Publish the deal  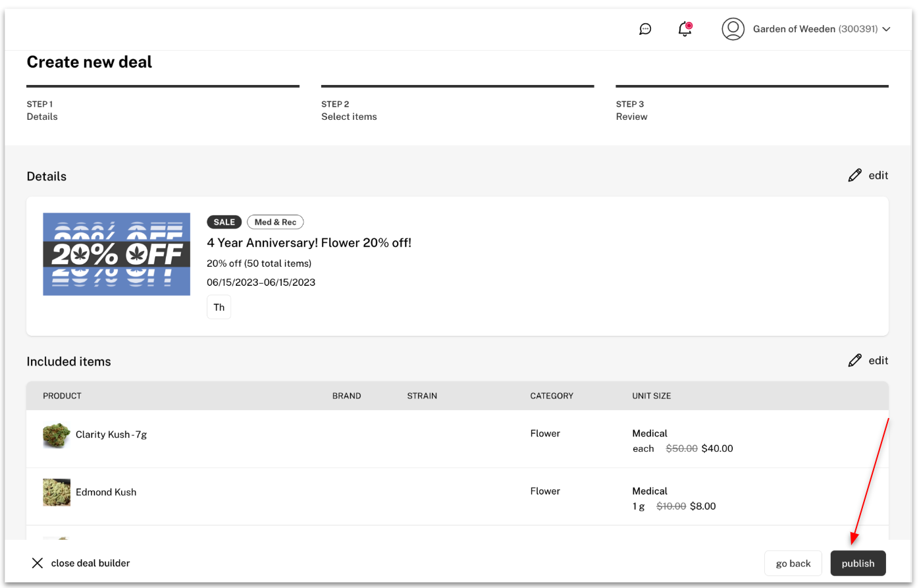[x=858, y=563]
